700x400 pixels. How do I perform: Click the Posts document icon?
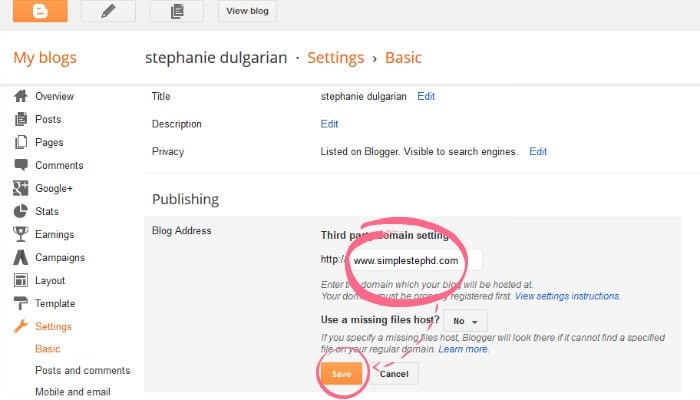21,119
